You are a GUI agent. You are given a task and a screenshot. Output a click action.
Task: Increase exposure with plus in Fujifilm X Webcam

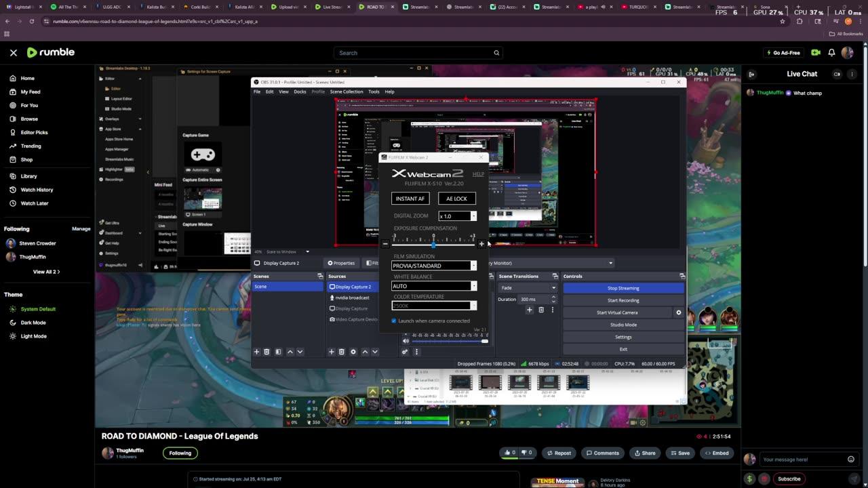point(481,244)
